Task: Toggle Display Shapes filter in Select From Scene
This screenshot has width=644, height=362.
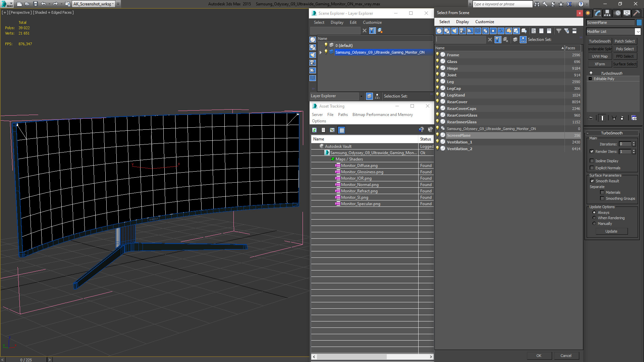Action: point(447,31)
